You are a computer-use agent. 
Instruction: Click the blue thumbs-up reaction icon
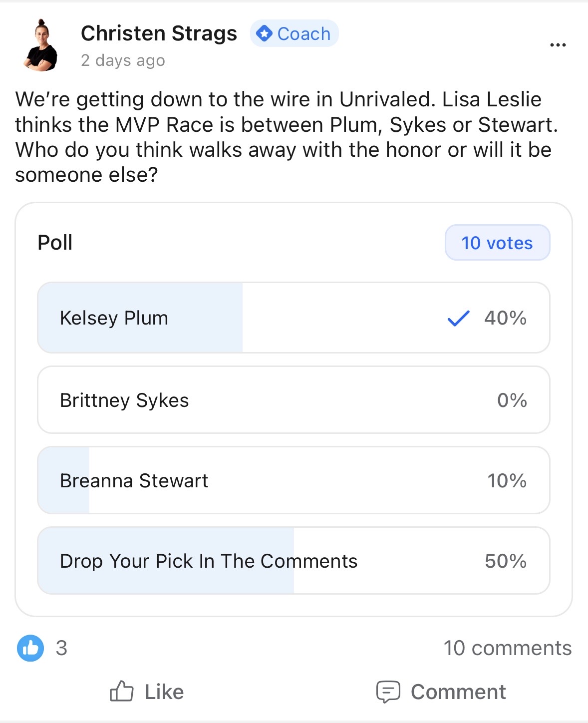click(x=30, y=649)
